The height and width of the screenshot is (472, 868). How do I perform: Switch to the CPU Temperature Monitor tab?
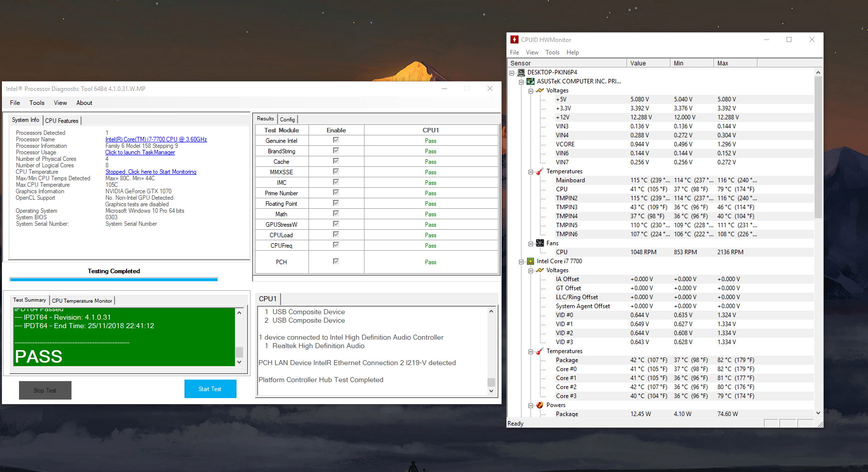point(82,301)
